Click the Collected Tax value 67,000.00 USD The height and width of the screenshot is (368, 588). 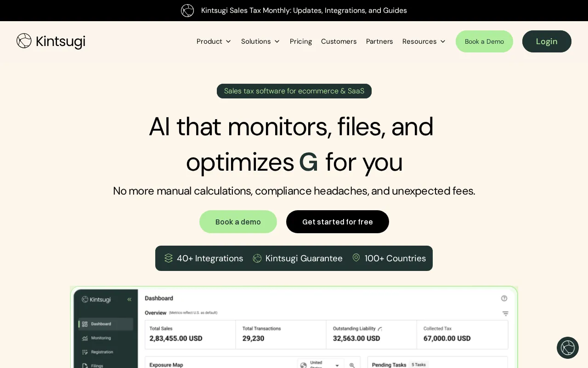click(447, 339)
